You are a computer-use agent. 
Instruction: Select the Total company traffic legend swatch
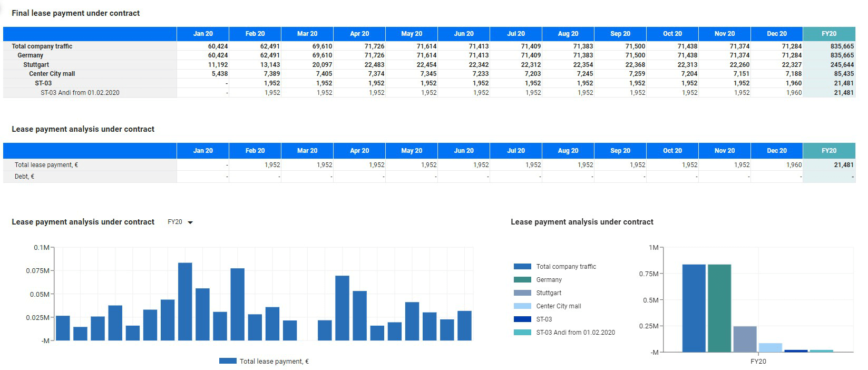(x=522, y=267)
